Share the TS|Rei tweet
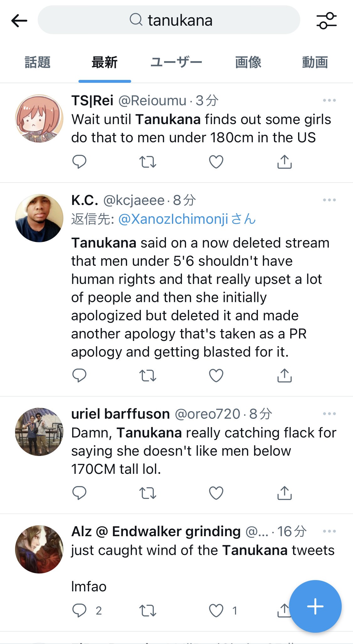This screenshot has height=644, width=353. pos(284,162)
